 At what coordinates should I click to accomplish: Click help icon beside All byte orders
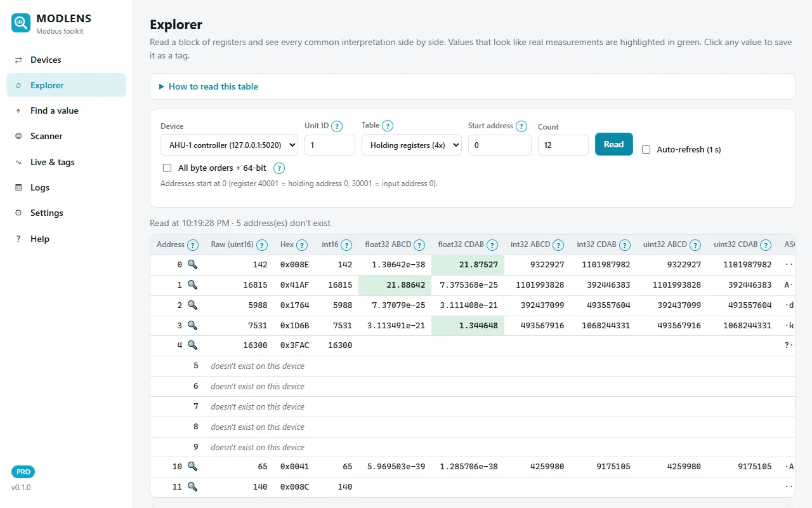point(278,168)
